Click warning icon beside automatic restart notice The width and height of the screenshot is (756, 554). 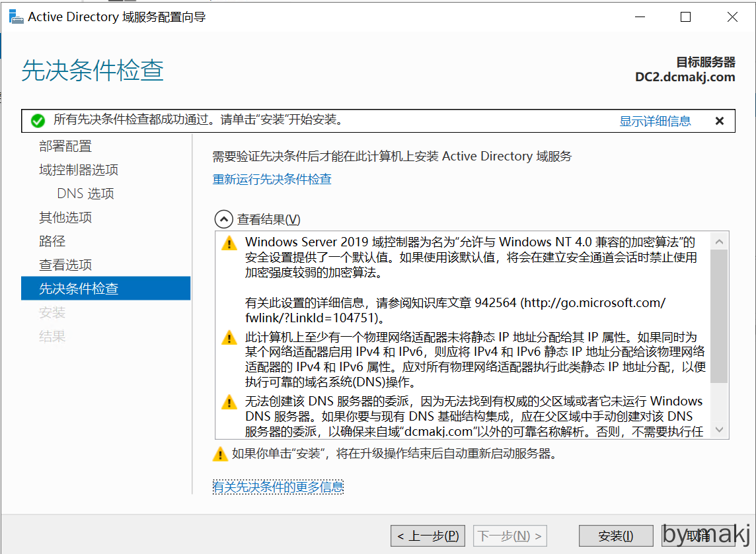tap(220, 454)
